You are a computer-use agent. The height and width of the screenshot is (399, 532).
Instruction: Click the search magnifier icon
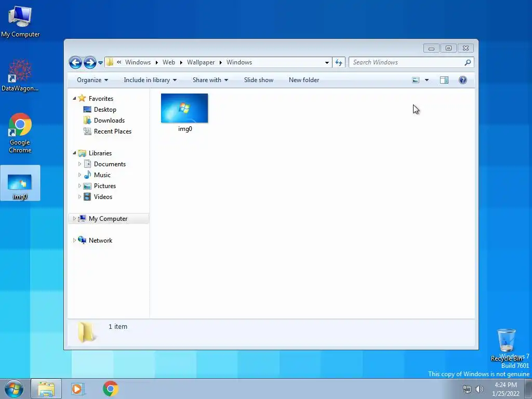(x=468, y=62)
